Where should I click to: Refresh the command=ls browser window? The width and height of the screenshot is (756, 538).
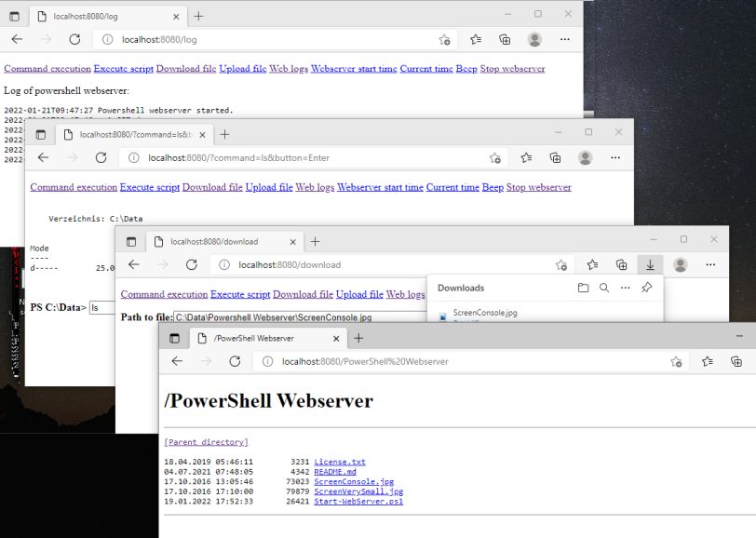coord(101,157)
